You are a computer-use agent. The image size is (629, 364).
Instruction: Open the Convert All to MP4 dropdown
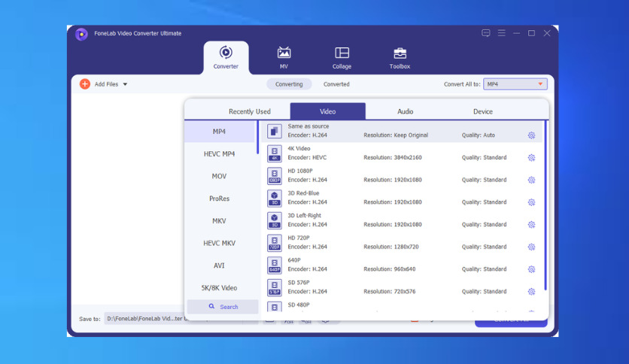(515, 84)
